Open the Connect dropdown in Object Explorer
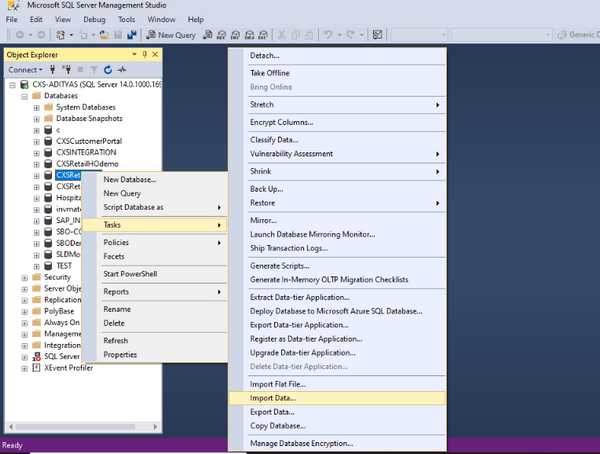The width and height of the screenshot is (600, 454). point(25,70)
